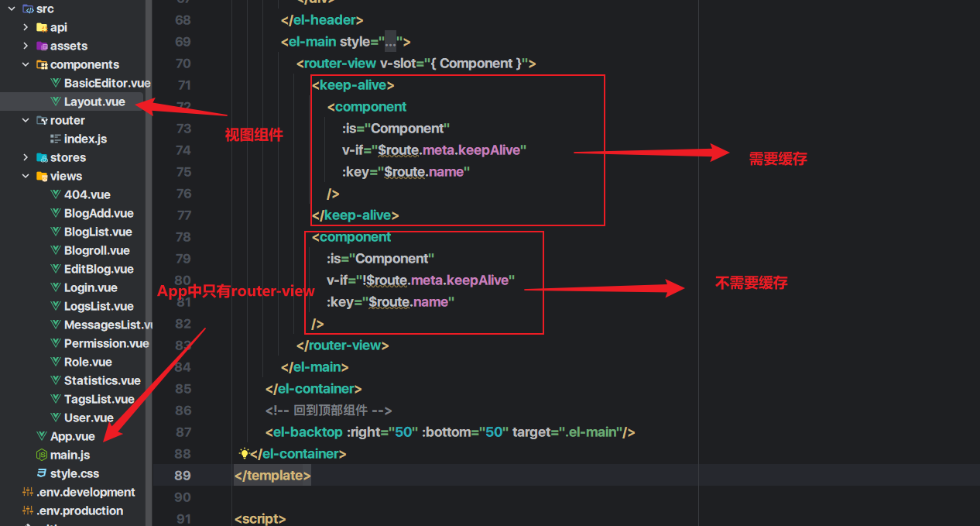Expand the folded el-main style value
The width and height of the screenshot is (980, 526).
(x=390, y=42)
